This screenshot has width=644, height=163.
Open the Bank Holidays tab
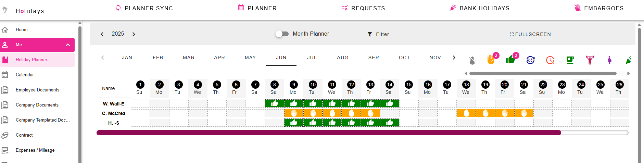click(480, 8)
